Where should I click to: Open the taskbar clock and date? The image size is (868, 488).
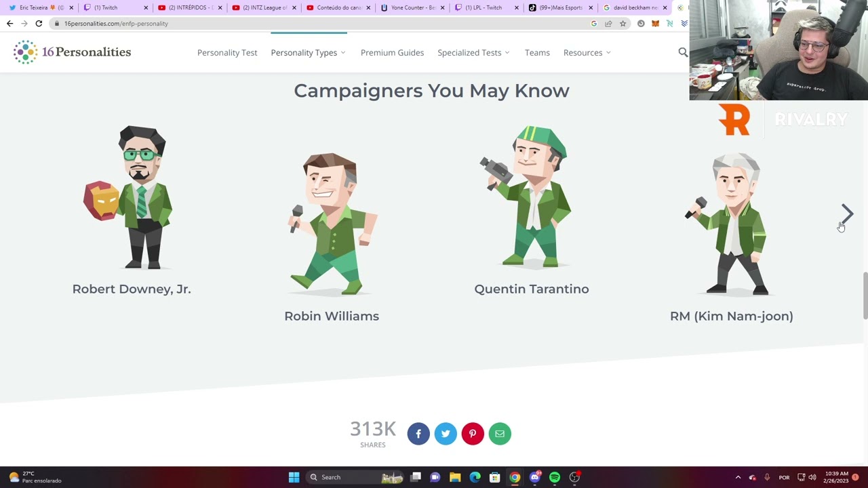(x=837, y=477)
